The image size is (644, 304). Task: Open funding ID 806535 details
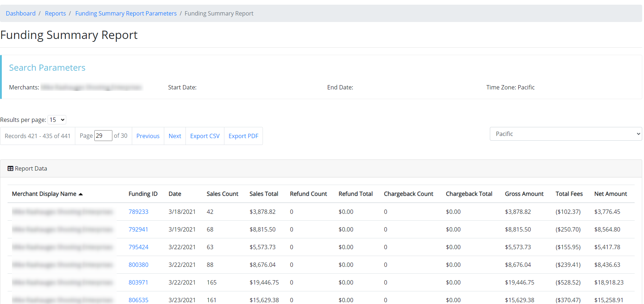point(138,300)
